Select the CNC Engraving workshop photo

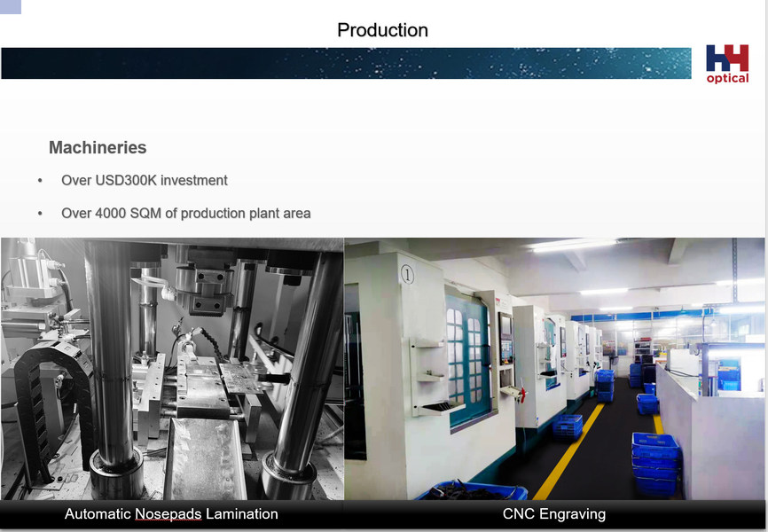[x=554, y=368]
